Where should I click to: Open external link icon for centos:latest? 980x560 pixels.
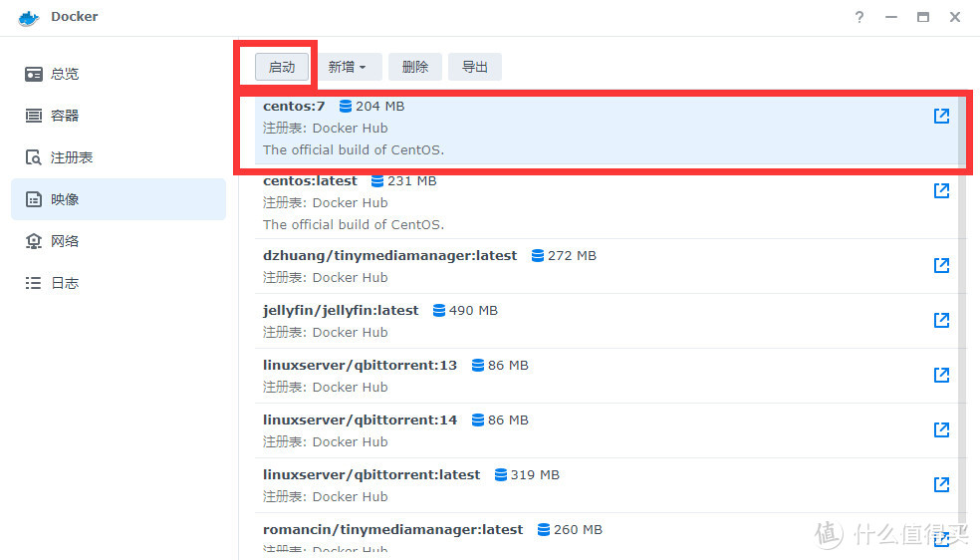tap(941, 190)
